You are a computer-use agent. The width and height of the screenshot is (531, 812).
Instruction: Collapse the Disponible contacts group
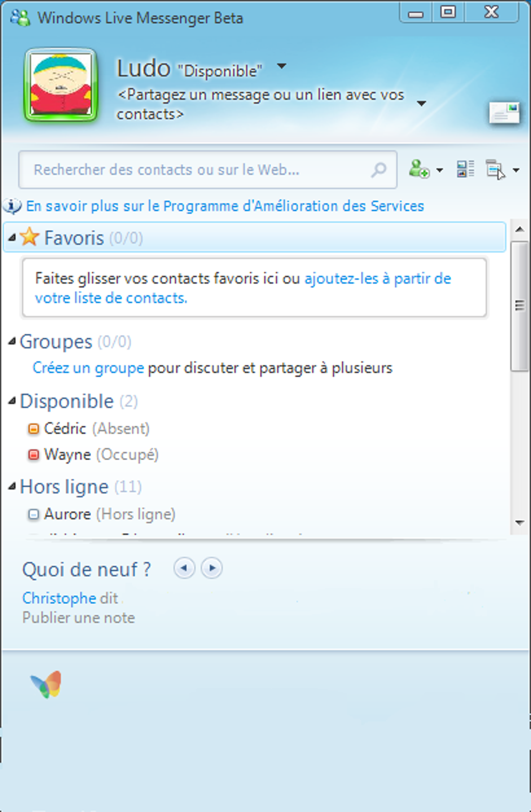(12, 401)
